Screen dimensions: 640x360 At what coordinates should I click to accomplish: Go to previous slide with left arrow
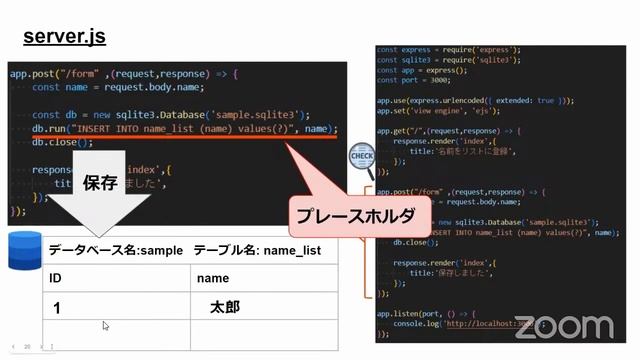(13, 347)
